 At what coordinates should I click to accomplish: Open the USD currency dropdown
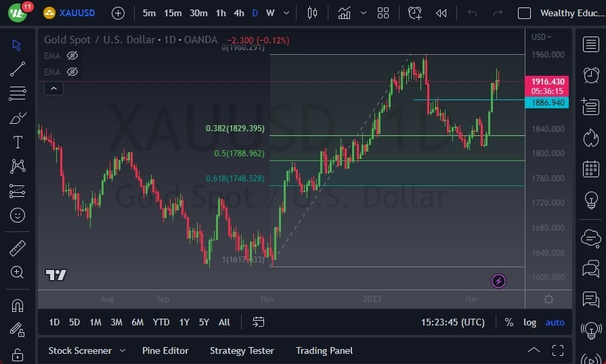(x=542, y=37)
